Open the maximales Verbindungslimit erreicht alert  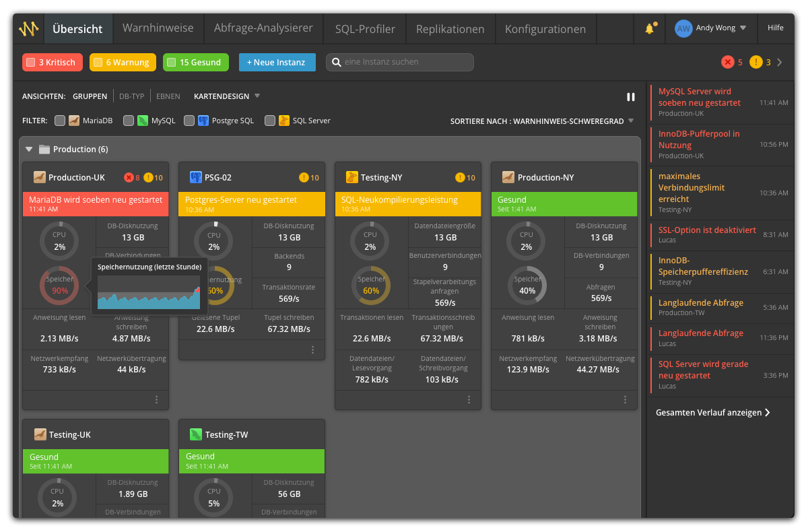(x=720, y=193)
